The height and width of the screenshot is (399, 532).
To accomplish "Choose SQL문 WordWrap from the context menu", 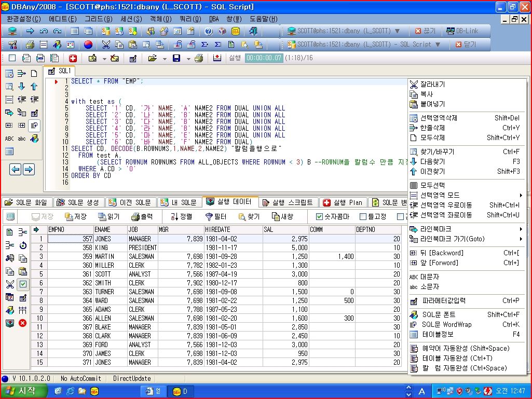I will pos(468,325).
